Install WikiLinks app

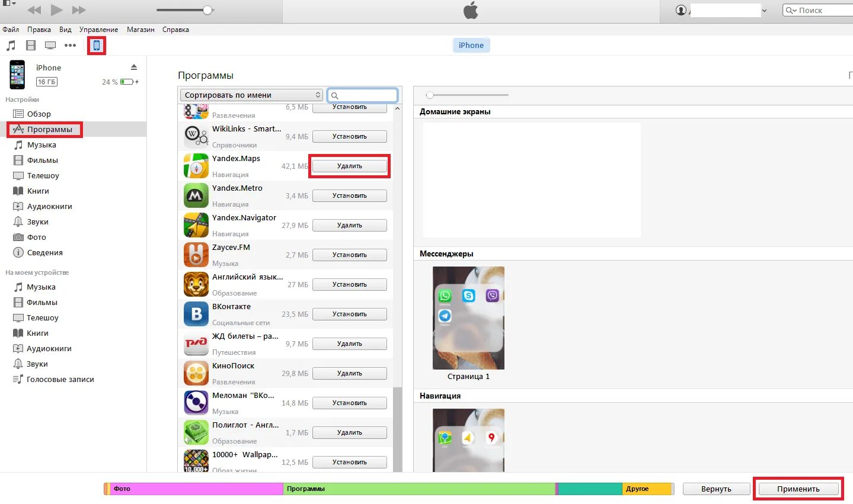[x=350, y=136]
